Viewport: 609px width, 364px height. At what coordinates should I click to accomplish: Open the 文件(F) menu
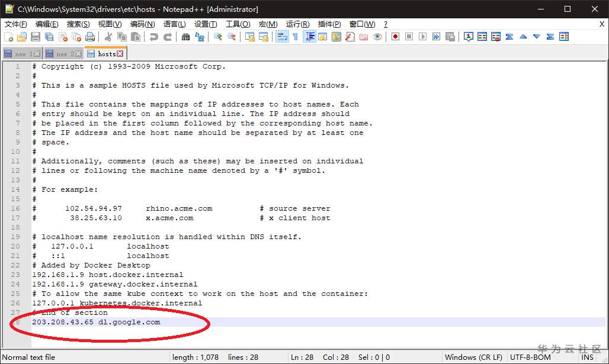(16, 24)
